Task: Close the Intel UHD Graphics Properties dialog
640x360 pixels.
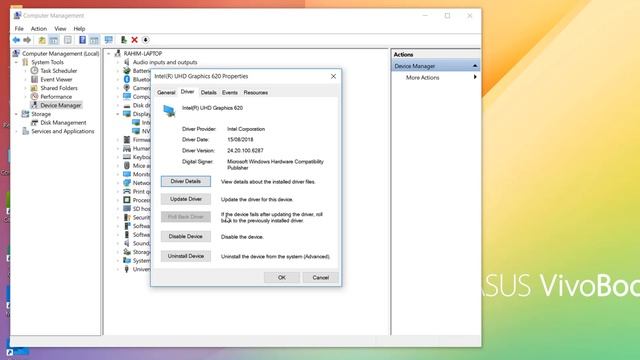Action: (333, 76)
